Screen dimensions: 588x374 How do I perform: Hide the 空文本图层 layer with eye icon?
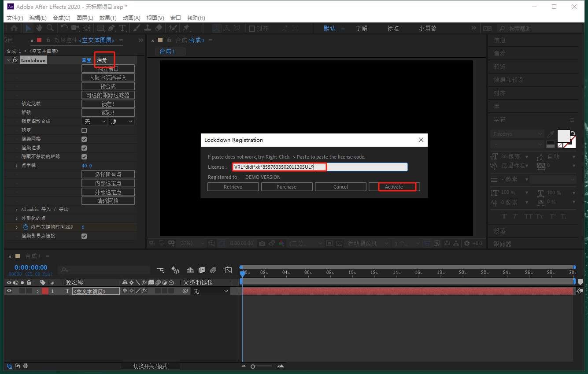point(9,291)
